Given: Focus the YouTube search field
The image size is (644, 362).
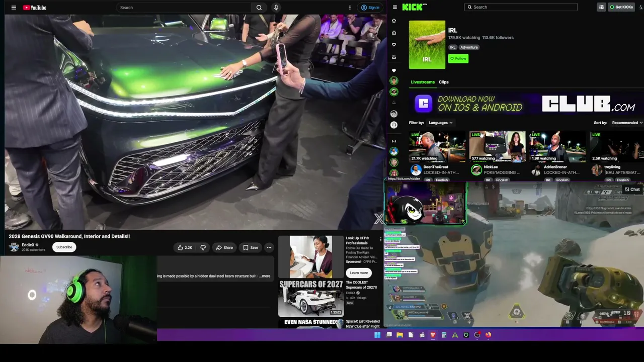Looking at the screenshot, I should click(184, 8).
